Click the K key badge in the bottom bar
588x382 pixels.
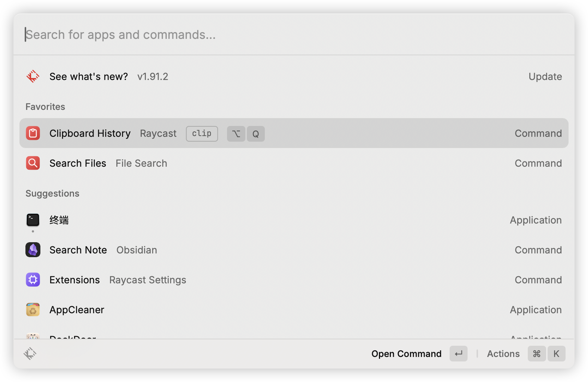pyautogui.click(x=556, y=354)
